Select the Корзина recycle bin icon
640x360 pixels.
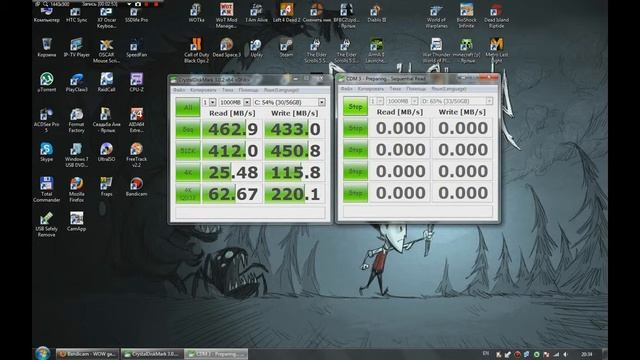pos(47,47)
